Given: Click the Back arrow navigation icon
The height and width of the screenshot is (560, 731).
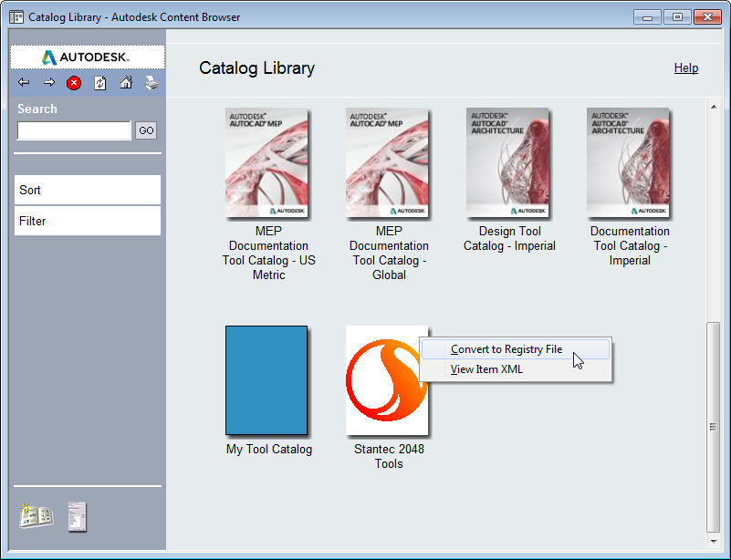Looking at the screenshot, I should pyautogui.click(x=24, y=83).
